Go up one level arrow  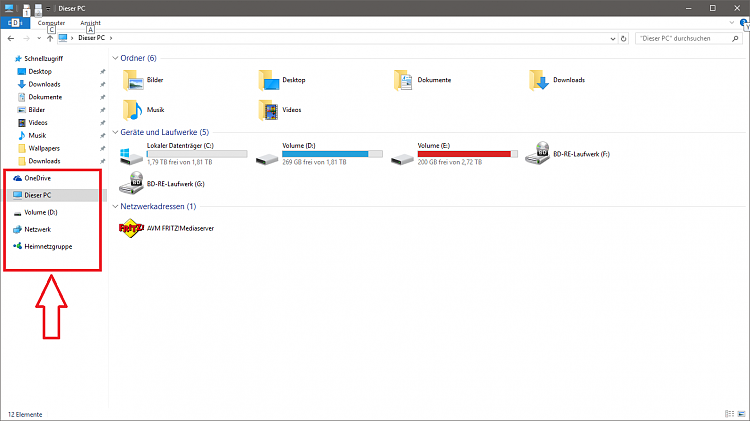[x=50, y=38]
